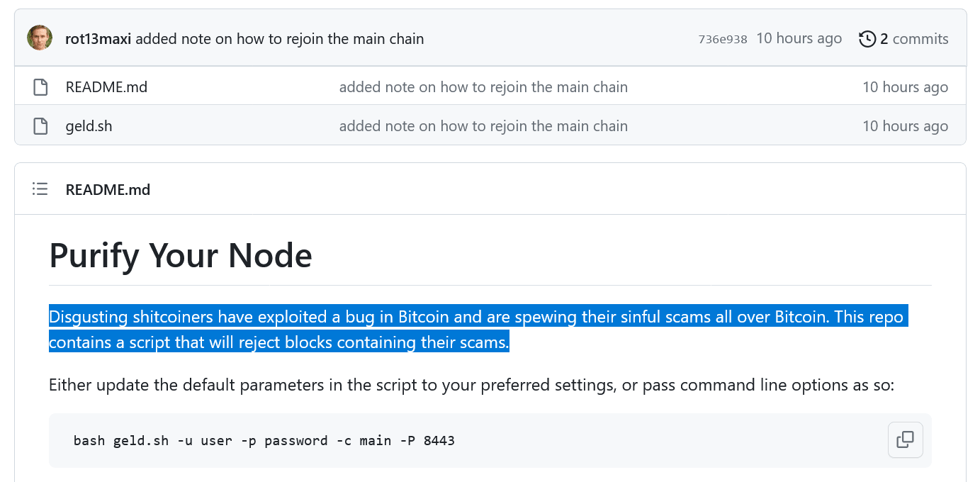Image resolution: width=980 pixels, height=482 pixels.
Task: Click the file icon beside geld.sh
Action: click(40, 126)
